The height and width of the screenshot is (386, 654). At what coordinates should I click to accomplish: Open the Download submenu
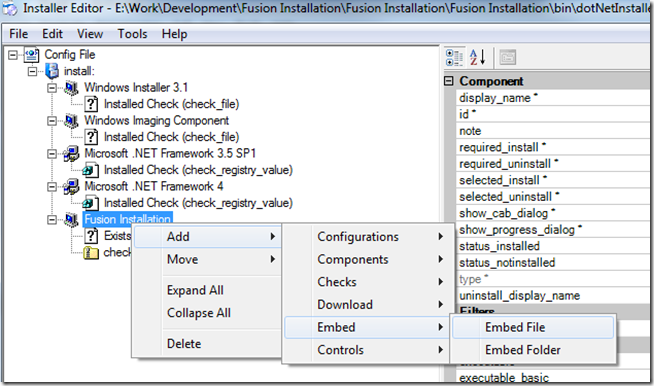click(x=366, y=305)
